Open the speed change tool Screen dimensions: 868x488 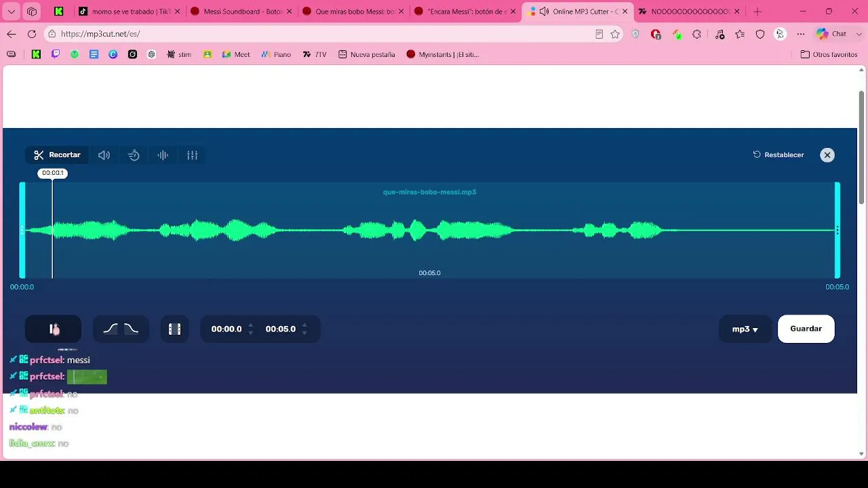tap(134, 155)
